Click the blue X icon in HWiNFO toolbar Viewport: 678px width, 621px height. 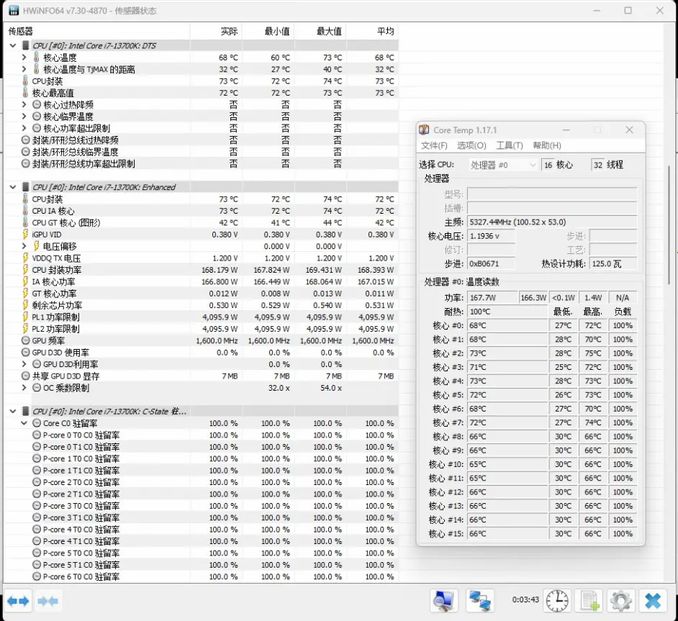(x=653, y=601)
